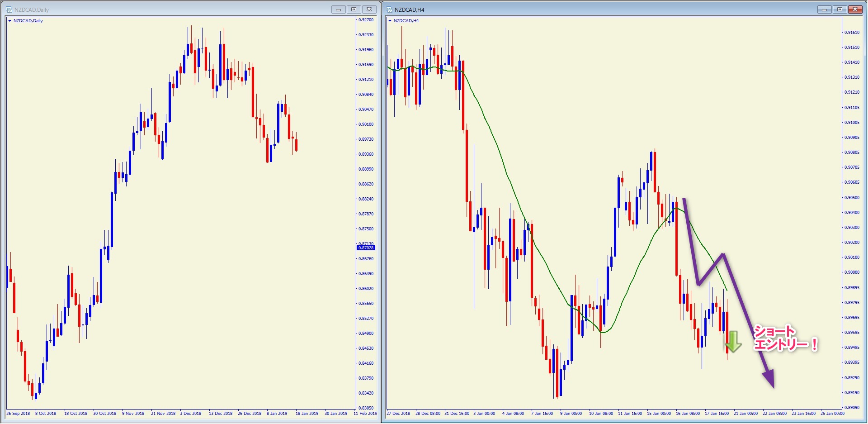Open the dropdown triangle beside NZDCAD,Daily label
The width and height of the screenshot is (868, 424).
pos(9,21)
